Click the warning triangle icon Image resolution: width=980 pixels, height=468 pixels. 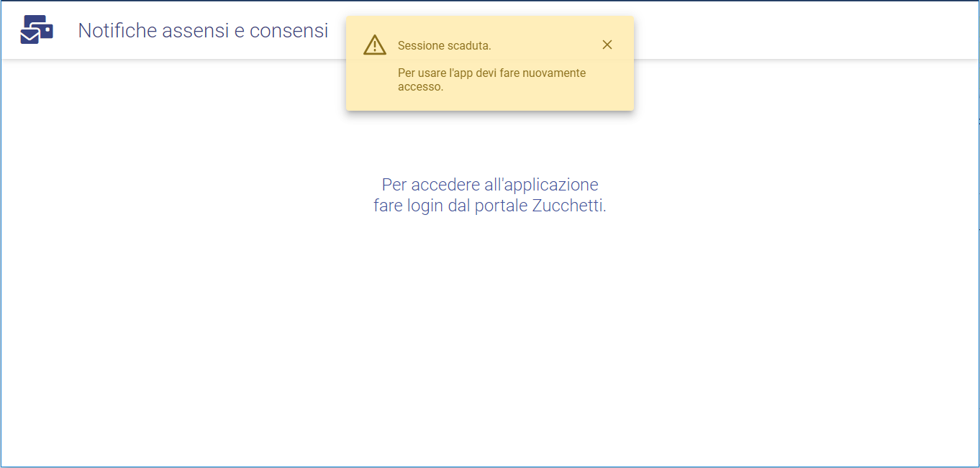(x=375, y=45)
